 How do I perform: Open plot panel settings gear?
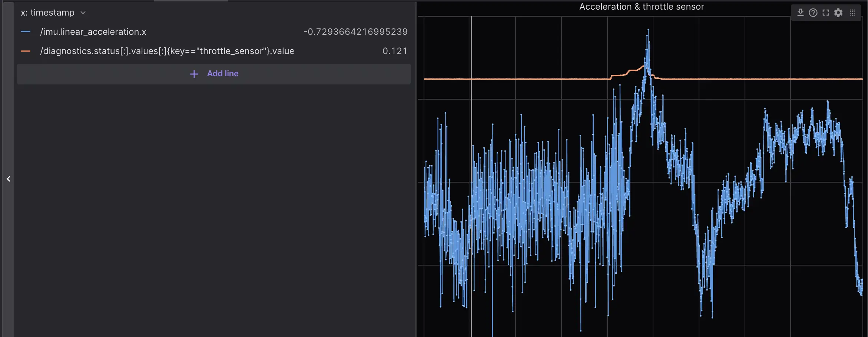[838, 13]
